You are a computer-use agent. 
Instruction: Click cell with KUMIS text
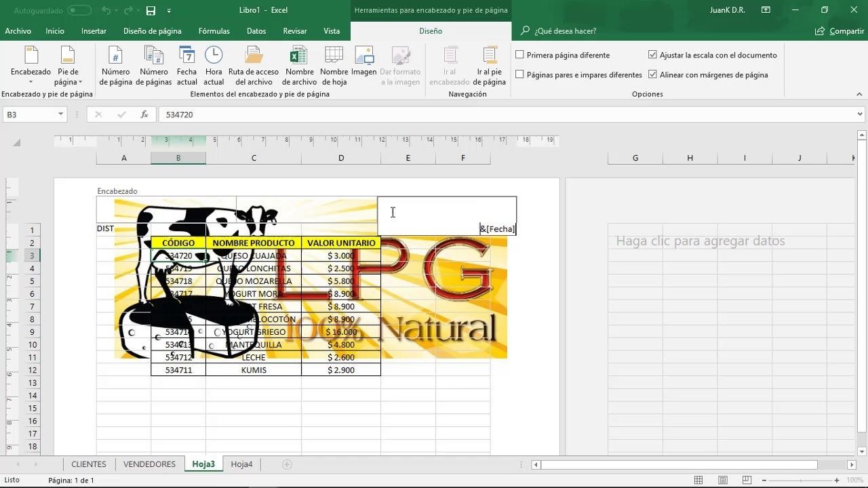254,370
